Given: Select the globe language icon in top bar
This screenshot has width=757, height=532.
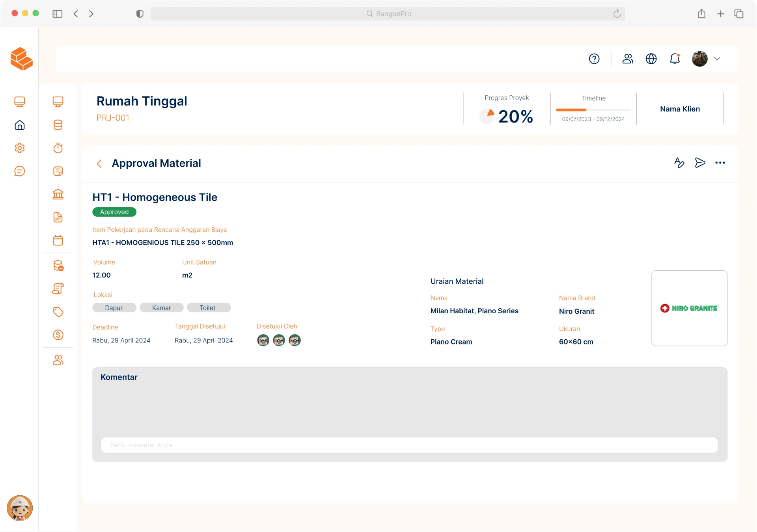Looking at the screenshot, I should coord(651,59).
